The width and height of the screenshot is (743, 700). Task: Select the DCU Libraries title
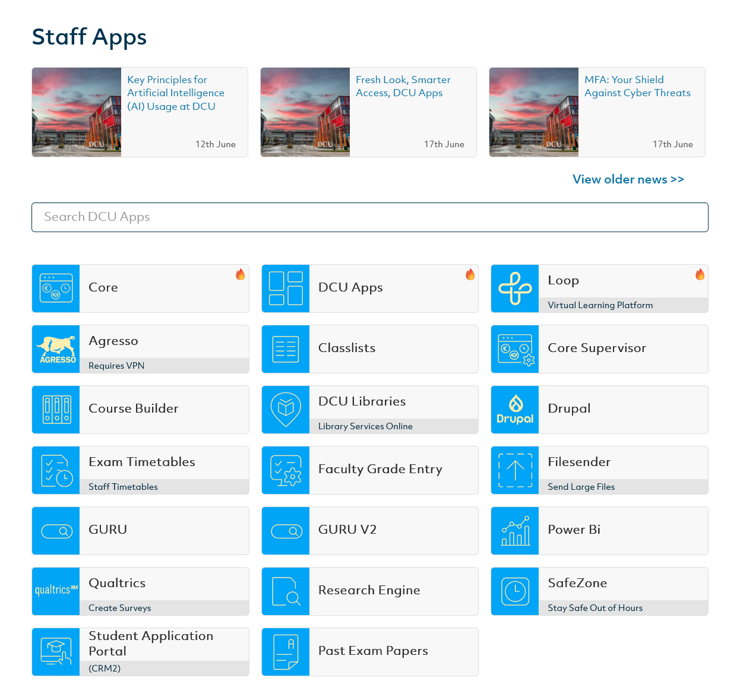click(x=362, y=401)
